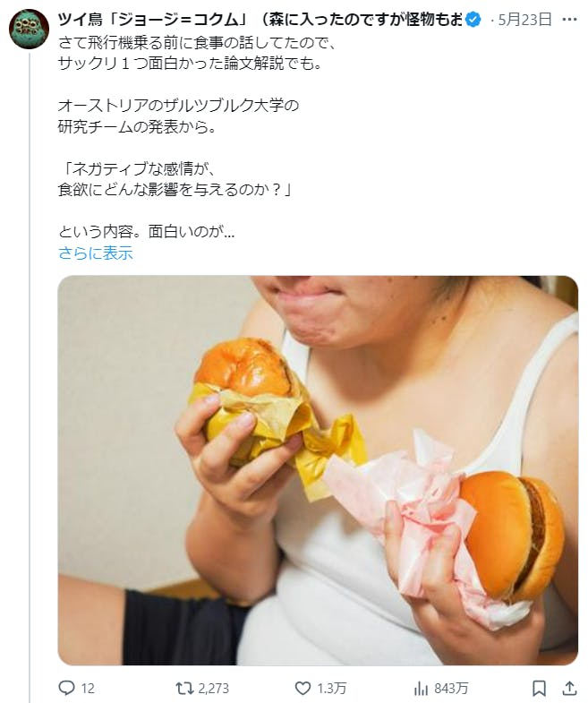Expand the post with さらに表示

[96, 253]
